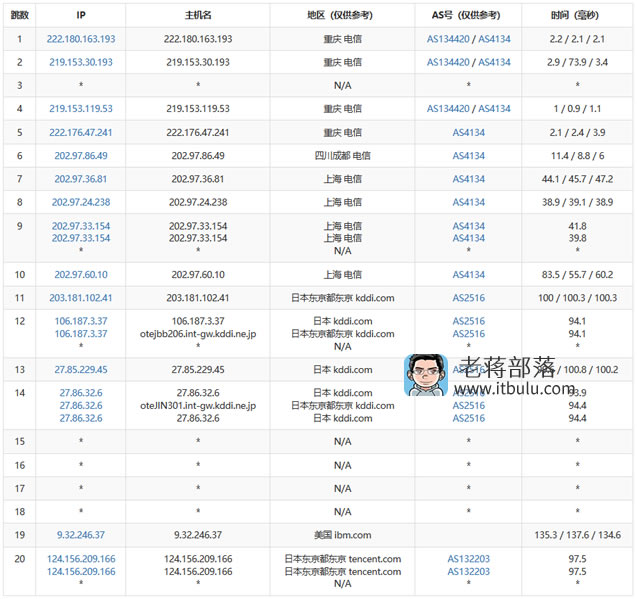Viewport: 637px width, 599px height.
Task: Select hostname cell 9.32.246.37 in 主机名 column
Action: [198, 535]
